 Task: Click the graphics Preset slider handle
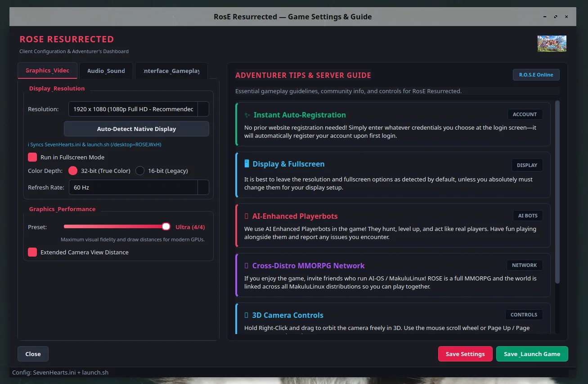click(x=166, y=227)
